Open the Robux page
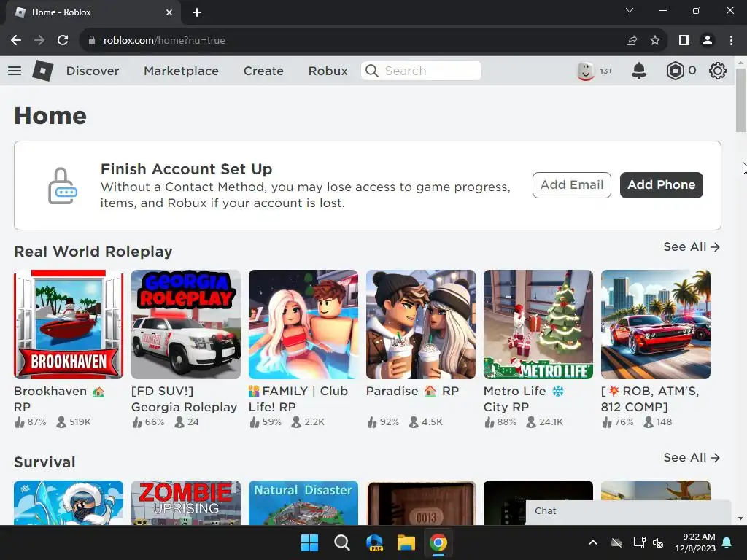 (328, 71)
